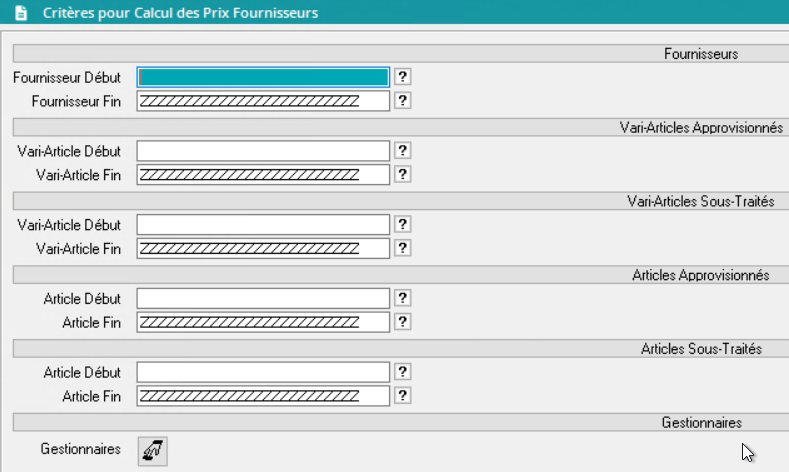This screenshot has width=789, height=472.
Task: Click the Fournisseurs section header bar
Action: [400, 53]
